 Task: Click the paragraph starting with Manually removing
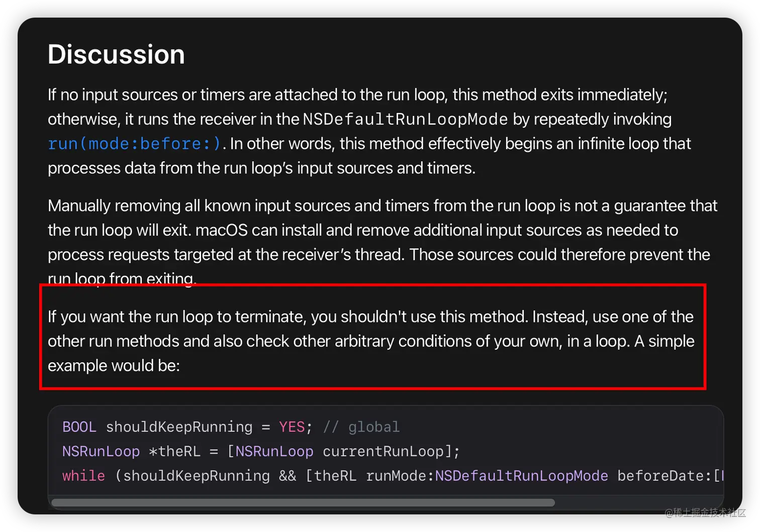point(383,242)
